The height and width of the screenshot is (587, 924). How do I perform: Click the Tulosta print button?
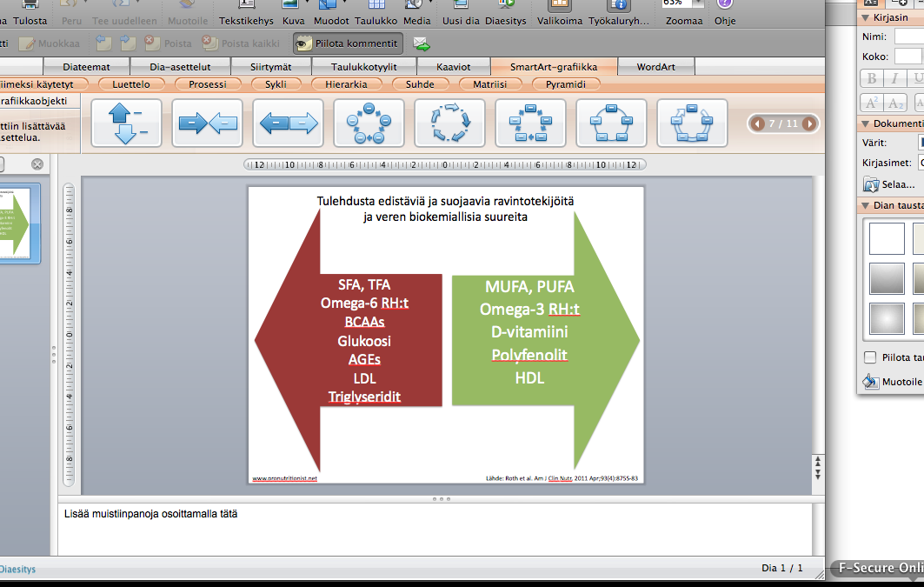(30, 13)
